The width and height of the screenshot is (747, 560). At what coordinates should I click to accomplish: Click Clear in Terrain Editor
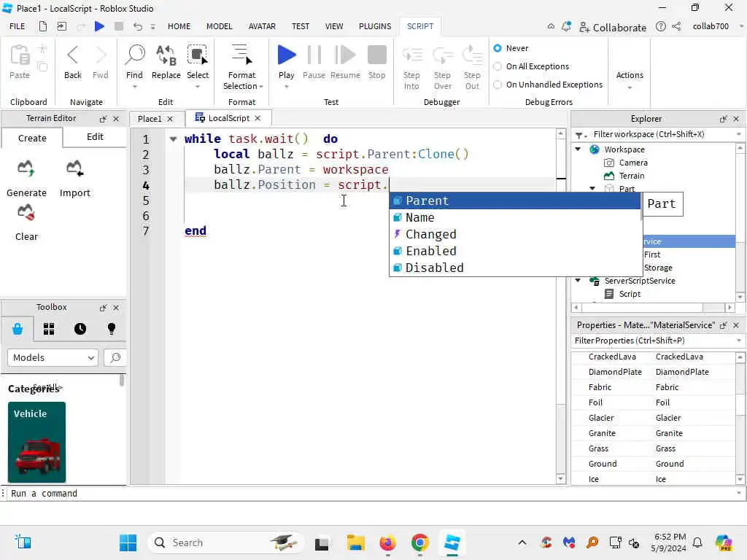tap(26, 222)
